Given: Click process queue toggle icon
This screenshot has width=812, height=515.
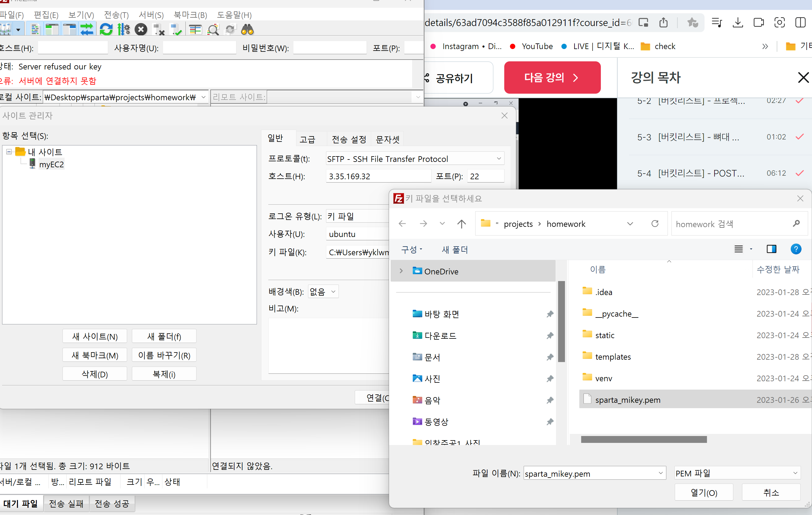Looking at the screenshot, I should coord(124,30).
